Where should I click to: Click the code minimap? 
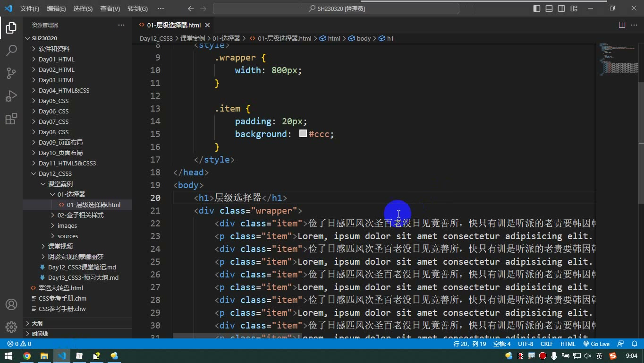619,59
